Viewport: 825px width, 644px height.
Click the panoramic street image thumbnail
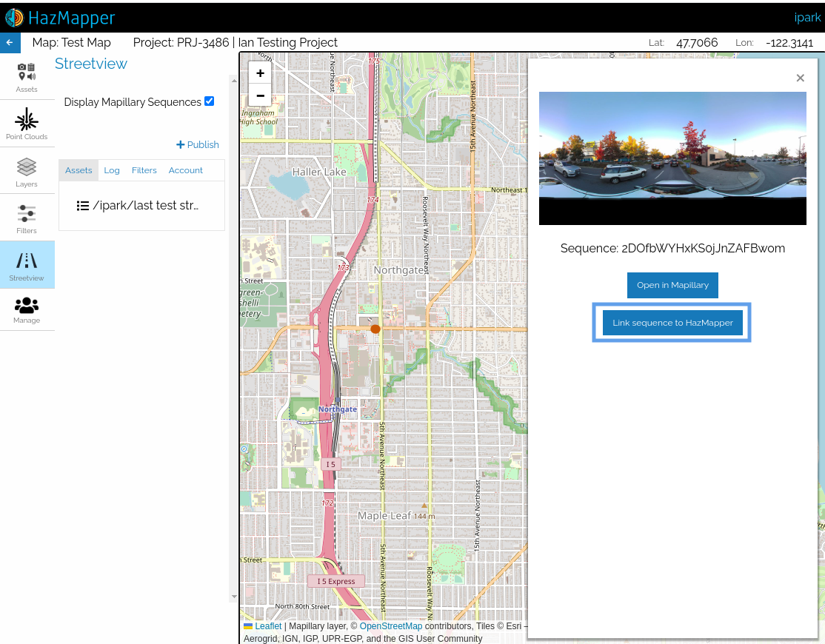672,158
